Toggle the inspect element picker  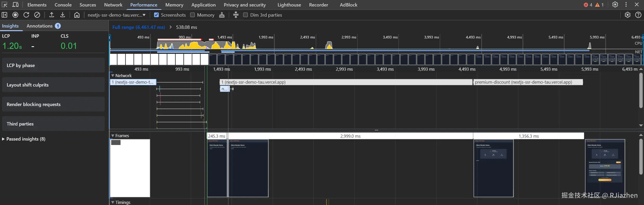tap(4, 5)
